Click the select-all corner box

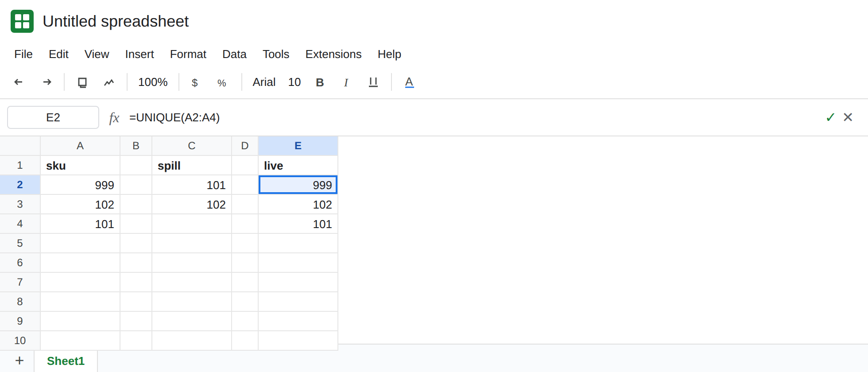point(20,146)
